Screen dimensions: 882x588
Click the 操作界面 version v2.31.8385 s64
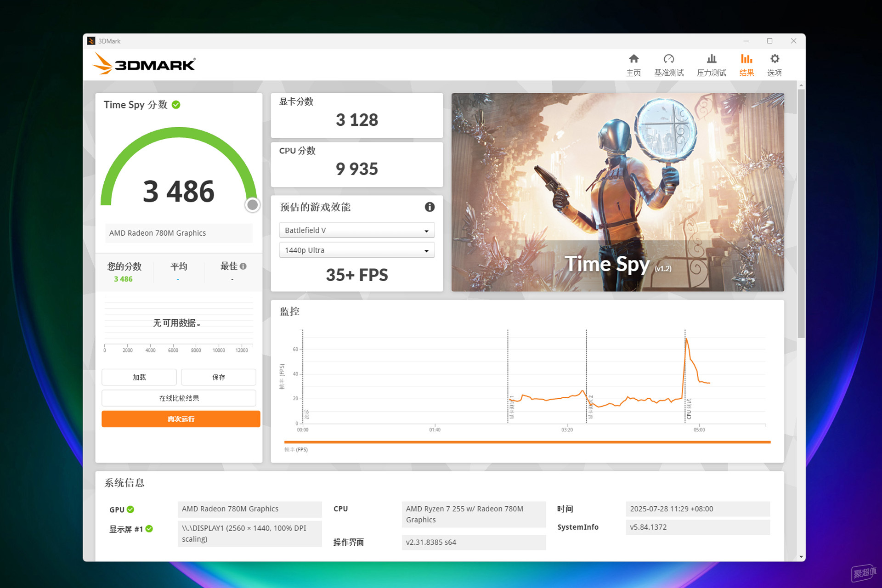click(474, 543)
